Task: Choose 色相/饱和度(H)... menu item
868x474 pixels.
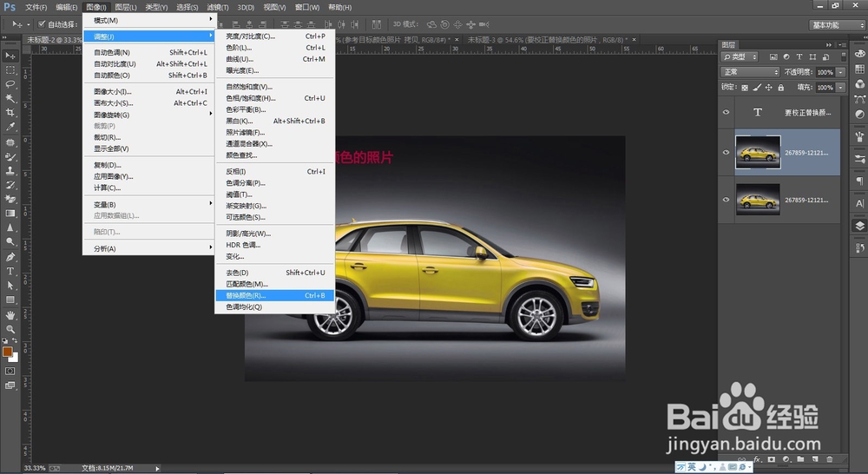Action: (x=275, y=98)
